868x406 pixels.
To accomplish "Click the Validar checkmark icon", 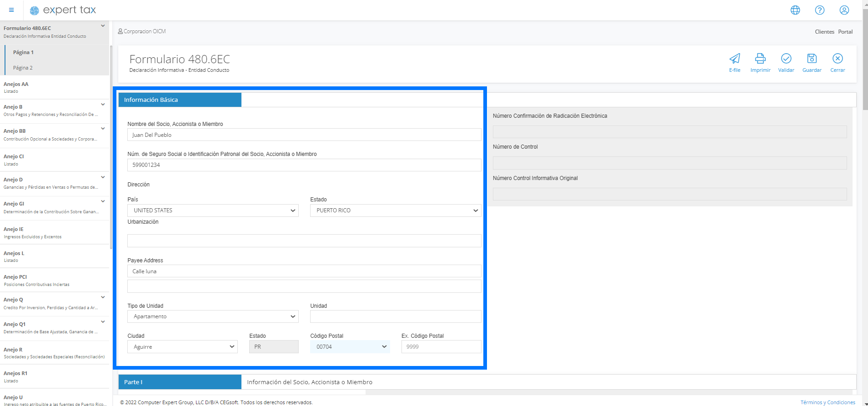I will 786,59.
